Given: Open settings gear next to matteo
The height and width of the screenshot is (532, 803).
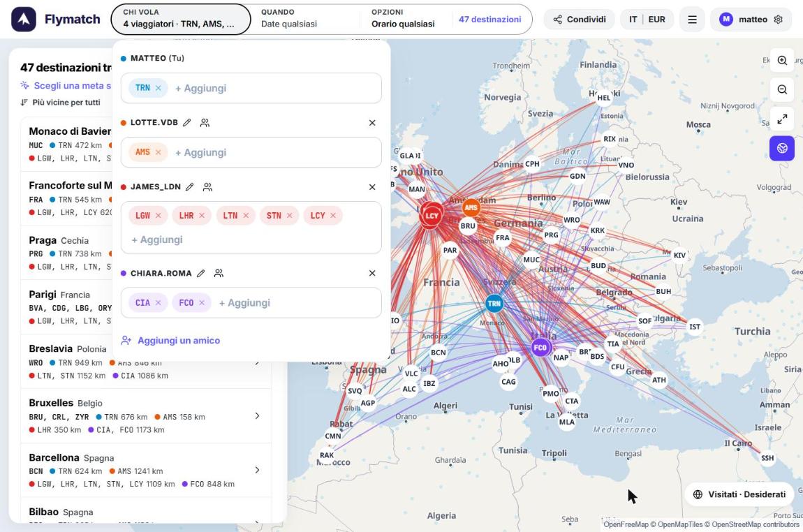Looking at the screenshot, I should [778, 20].
